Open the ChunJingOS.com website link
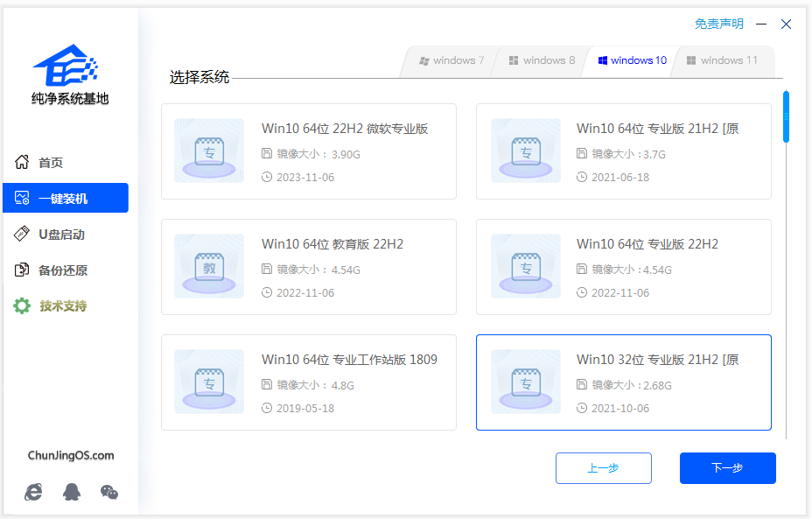812x519 pixels. 71,455
